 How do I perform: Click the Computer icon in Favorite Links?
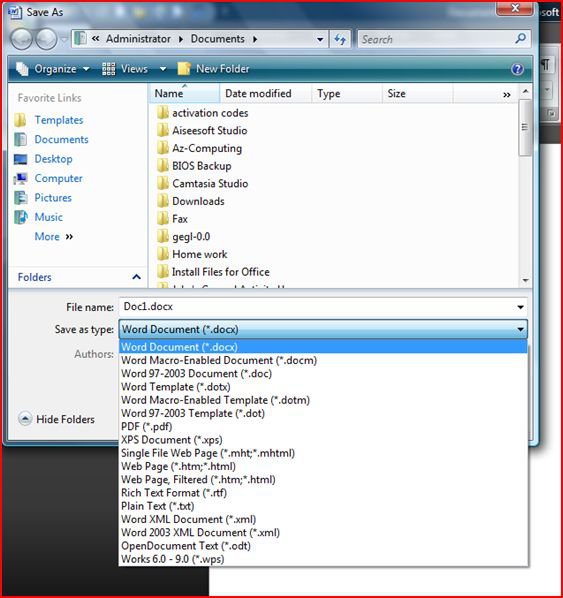pos(20,178)
